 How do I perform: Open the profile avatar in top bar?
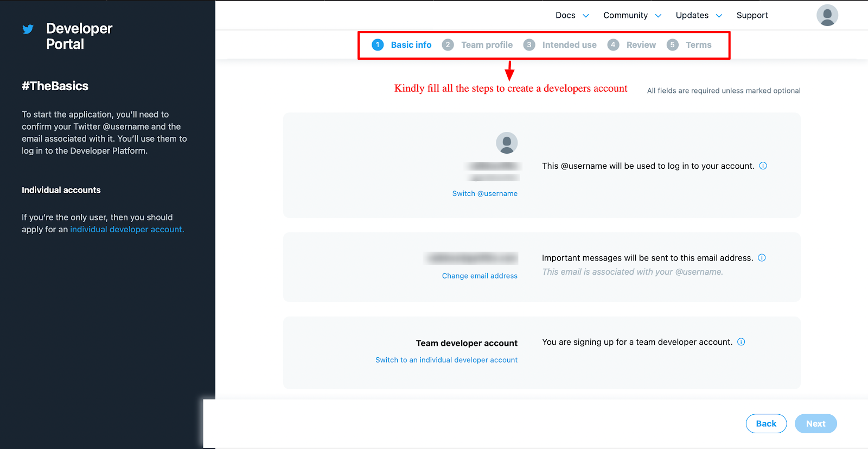coord(827,15)
